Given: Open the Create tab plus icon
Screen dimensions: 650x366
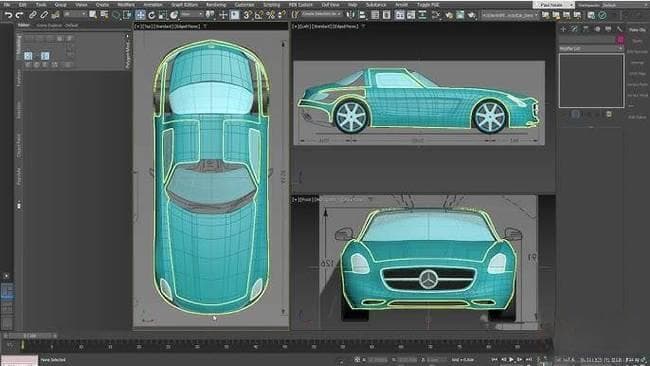Looking at the screenshot, I should coord(563,29).
